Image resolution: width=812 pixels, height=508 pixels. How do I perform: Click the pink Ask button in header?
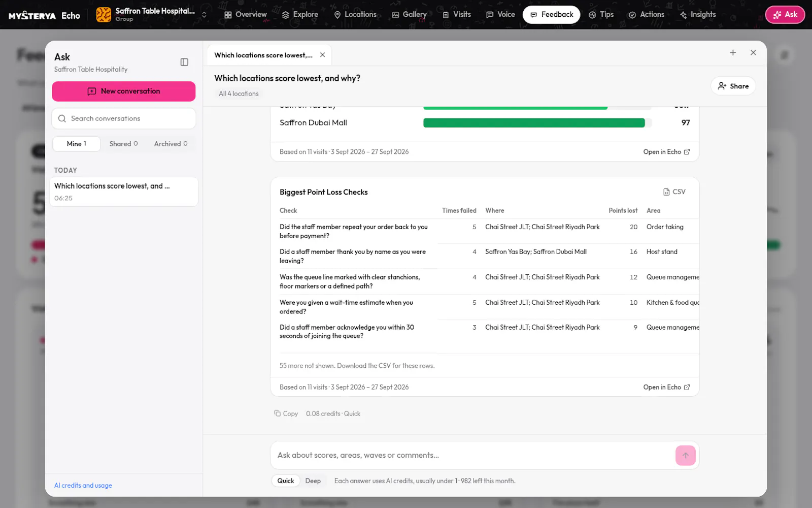pos(785,15)
